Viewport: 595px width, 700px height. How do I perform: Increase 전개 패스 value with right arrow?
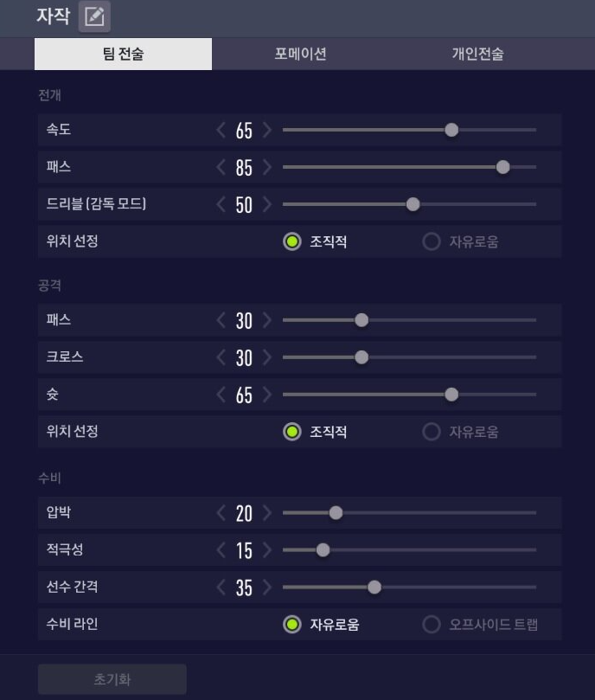[267, 167]
